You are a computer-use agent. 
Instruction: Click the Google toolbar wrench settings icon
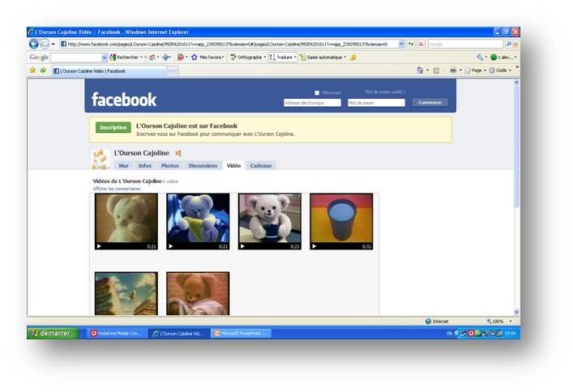coord(480,57)
